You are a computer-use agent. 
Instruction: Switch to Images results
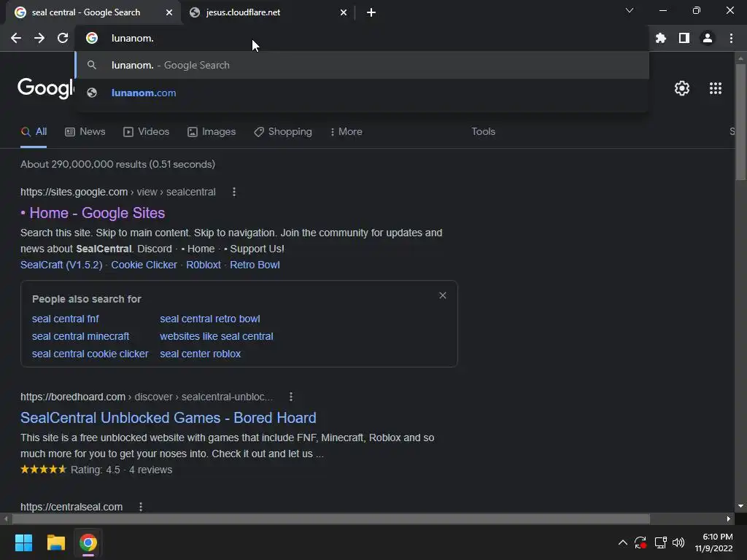coord(212,132)
